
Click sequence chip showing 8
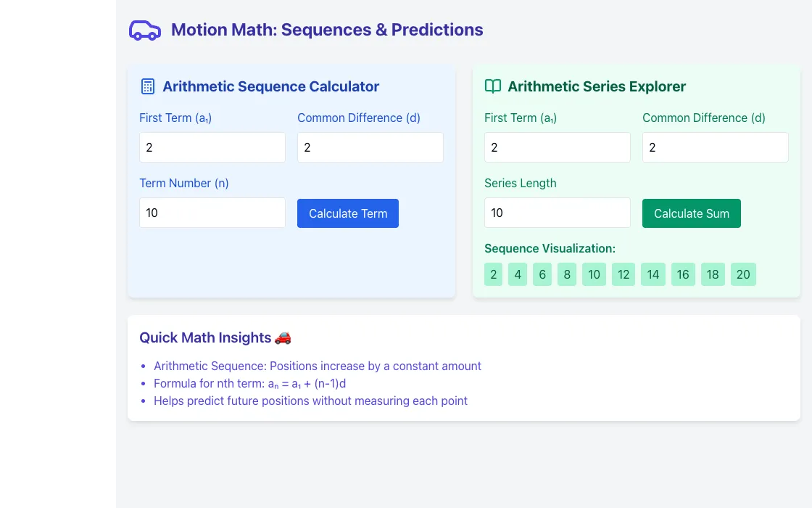pyautogui.click(x=567, y=275)
